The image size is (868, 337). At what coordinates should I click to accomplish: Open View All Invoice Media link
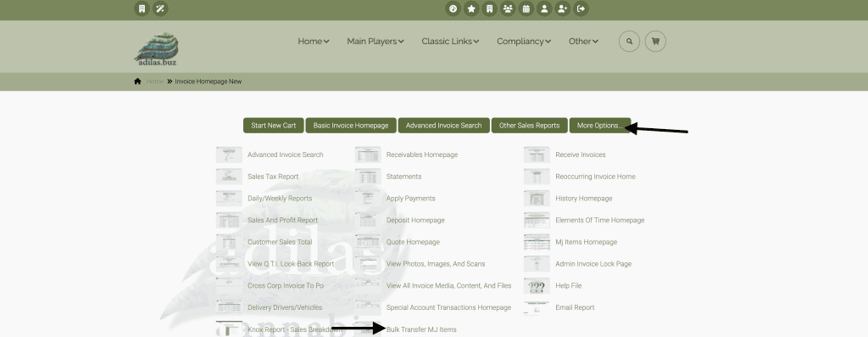point(449,285)
